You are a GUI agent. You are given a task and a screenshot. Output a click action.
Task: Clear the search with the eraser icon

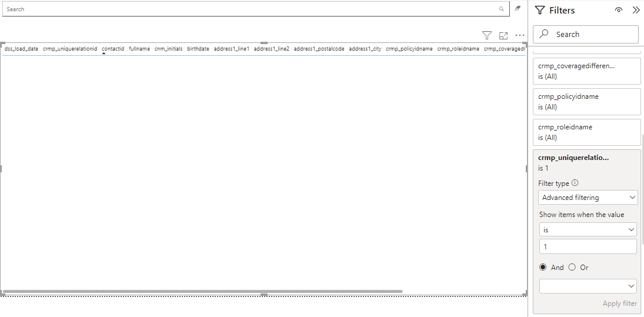[x=518, y=8]
